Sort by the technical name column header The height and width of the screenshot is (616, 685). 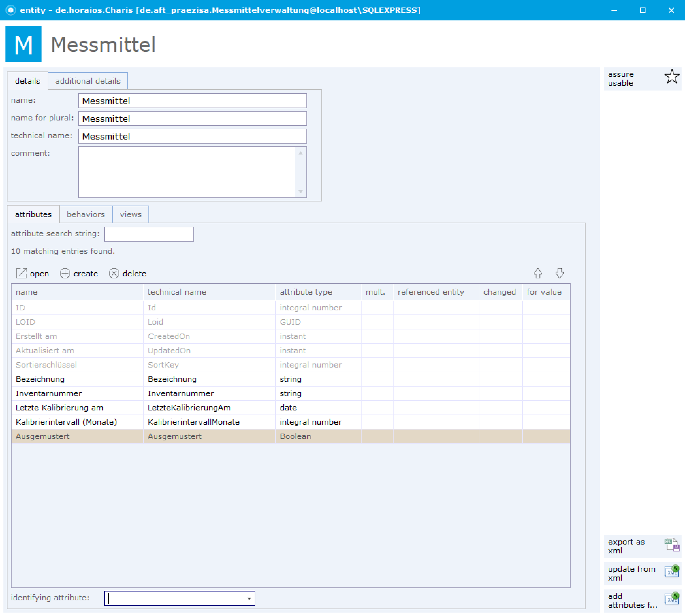[x=209, y=292]
